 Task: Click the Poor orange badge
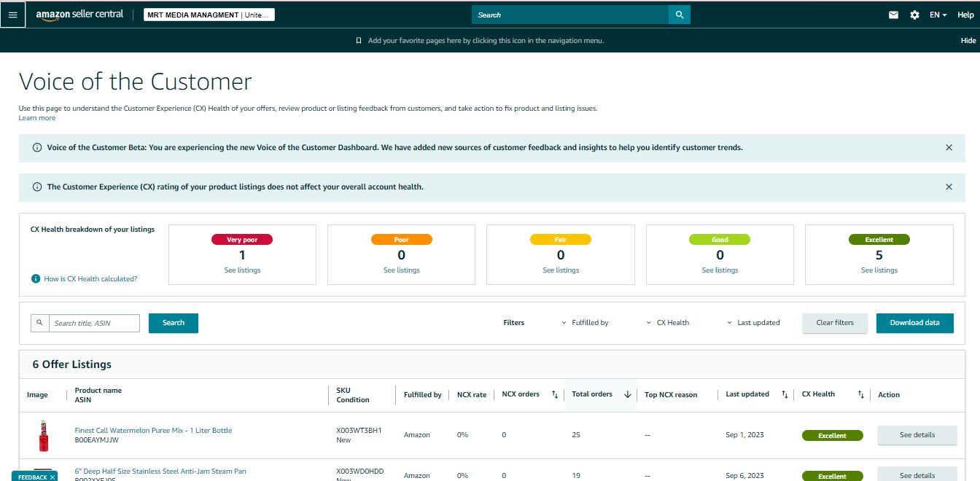pos(402,239)
